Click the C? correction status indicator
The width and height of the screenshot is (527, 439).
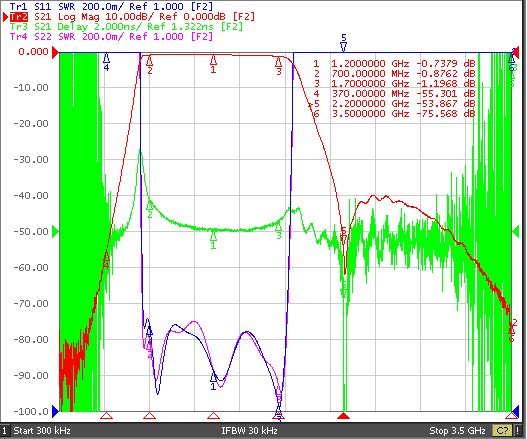pyautogui.click(x=502, y=431)
